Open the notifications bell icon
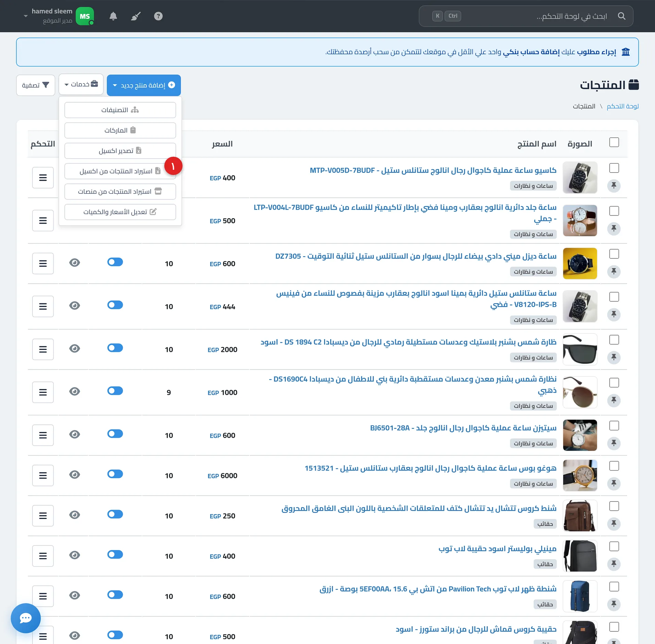 pyautogui.click(x=113, y=16)
